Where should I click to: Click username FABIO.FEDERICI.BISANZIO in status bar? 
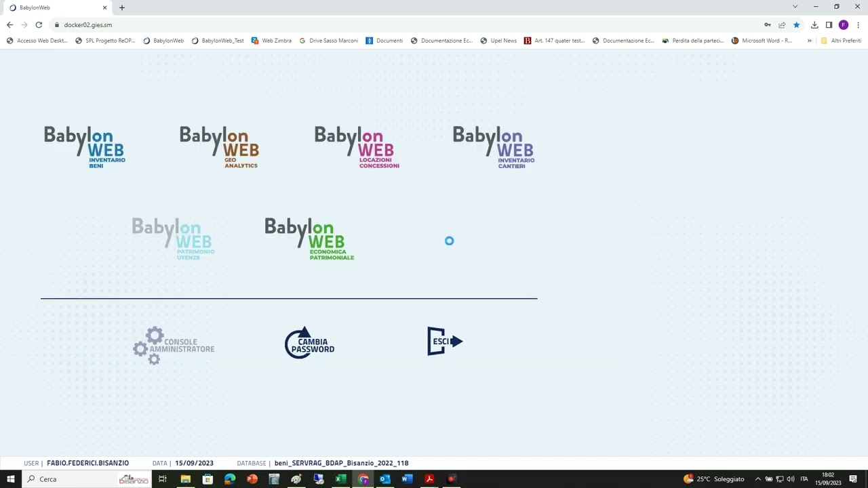[x=87, y=464]
